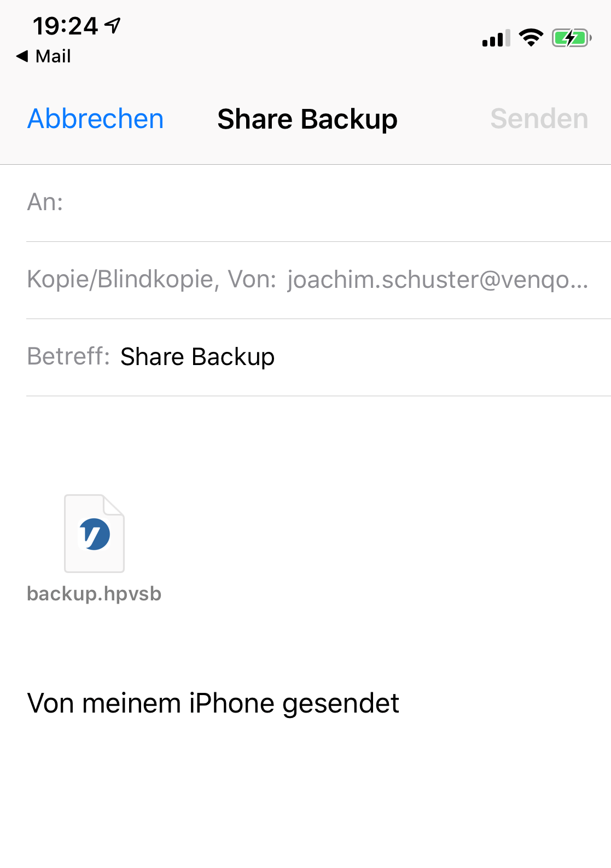This screenshot has width=611, height=868.
Task: Place cursor in subject text Share Backup
Action: click(x=197, y=357)
